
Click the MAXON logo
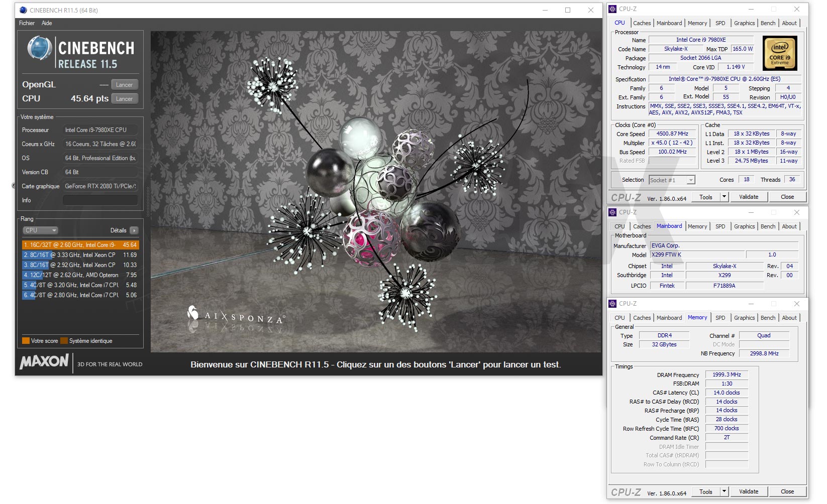(x=44, y=362)
